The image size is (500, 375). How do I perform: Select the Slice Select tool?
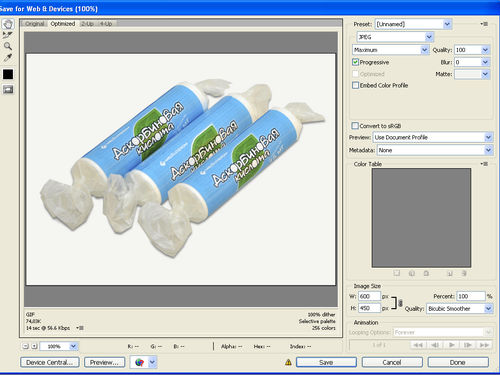(8, 35)
